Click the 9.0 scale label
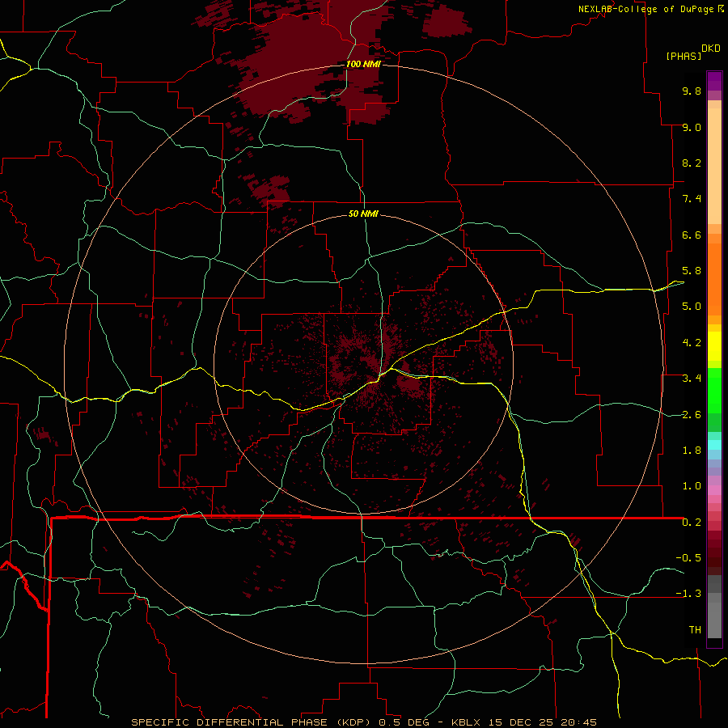 692,127
